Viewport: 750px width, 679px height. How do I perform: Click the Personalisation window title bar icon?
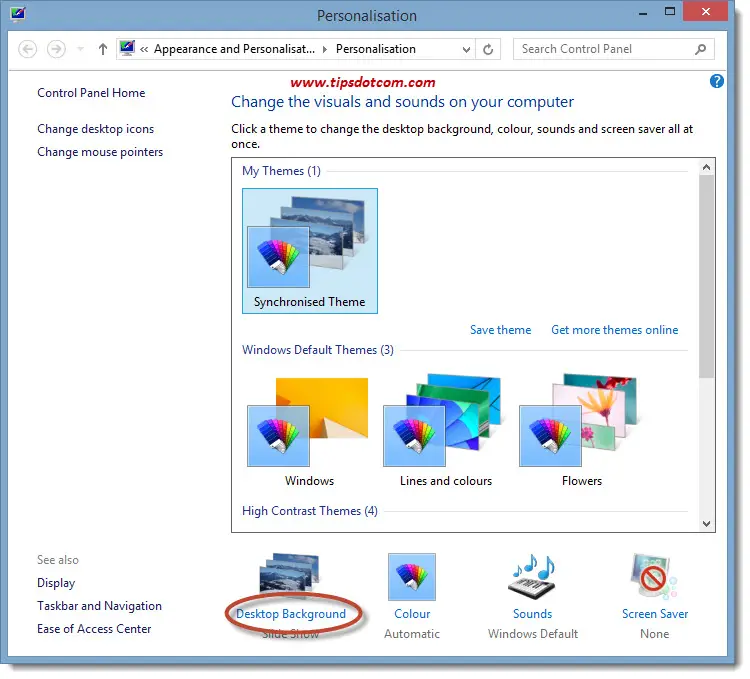click(18, 13)
